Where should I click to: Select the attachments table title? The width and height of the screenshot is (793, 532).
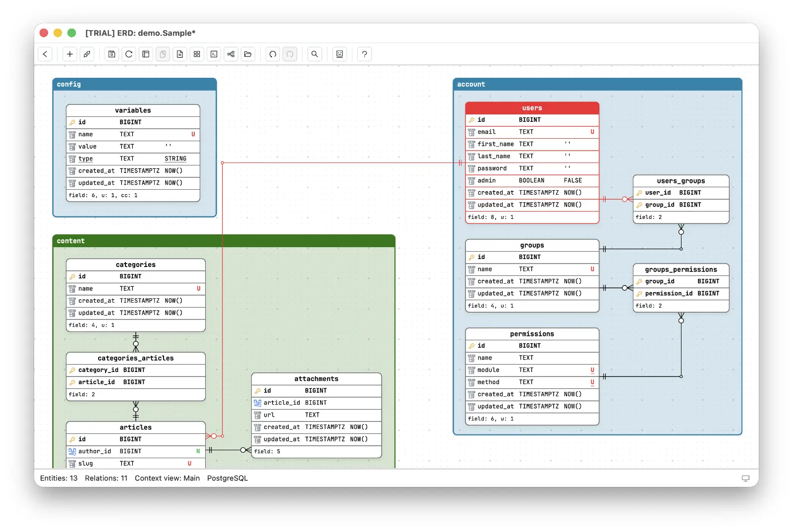[x=316, y=379]
